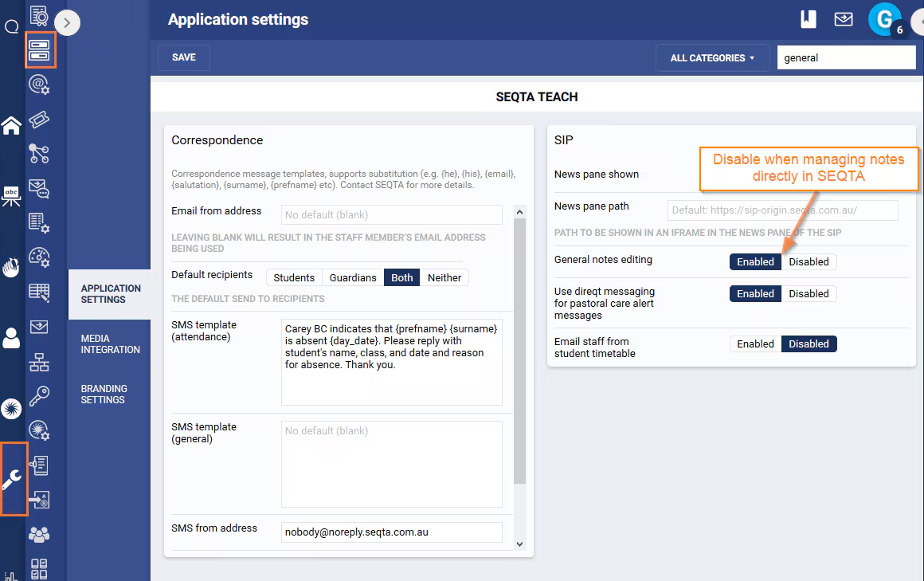Open the envelope with arrow icon

click(39, 327)
